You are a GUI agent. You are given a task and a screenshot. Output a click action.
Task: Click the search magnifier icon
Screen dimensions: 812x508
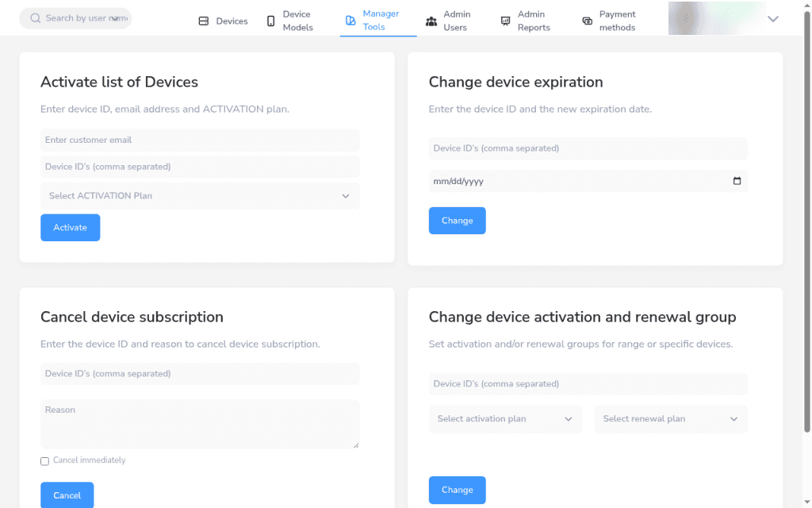pyautogui.click(x=35, y=18)
